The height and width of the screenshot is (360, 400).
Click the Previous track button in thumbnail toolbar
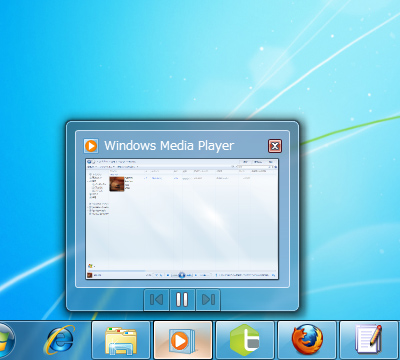(156, 300)
